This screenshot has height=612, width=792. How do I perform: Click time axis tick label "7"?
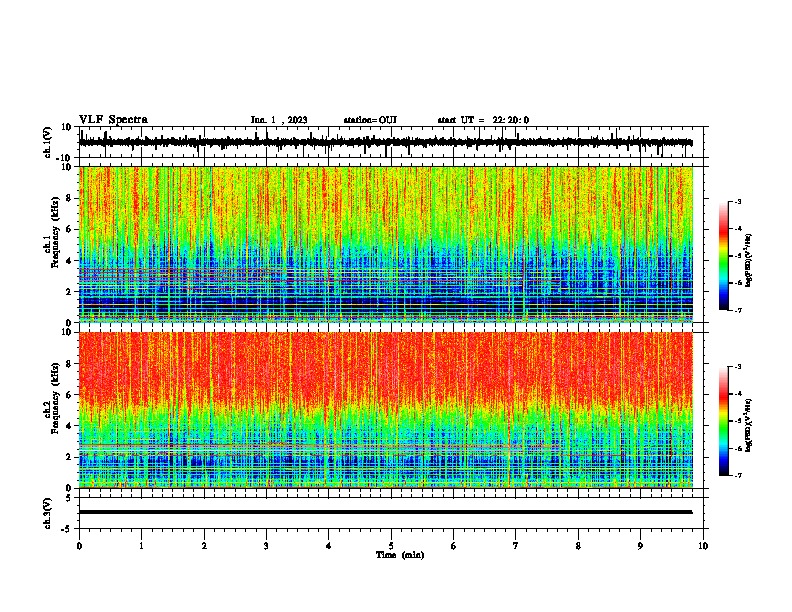(516, 546)
